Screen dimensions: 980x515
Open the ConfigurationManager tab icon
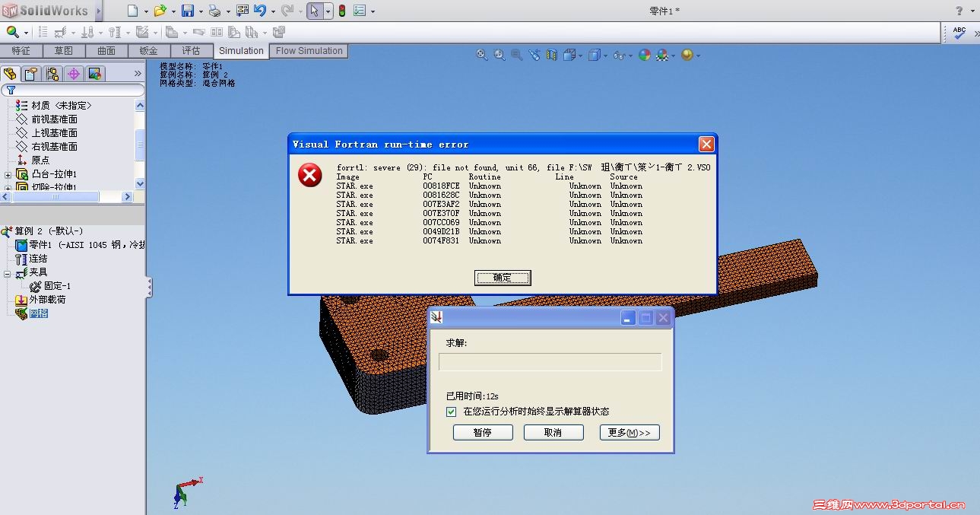tap(52, 74)
